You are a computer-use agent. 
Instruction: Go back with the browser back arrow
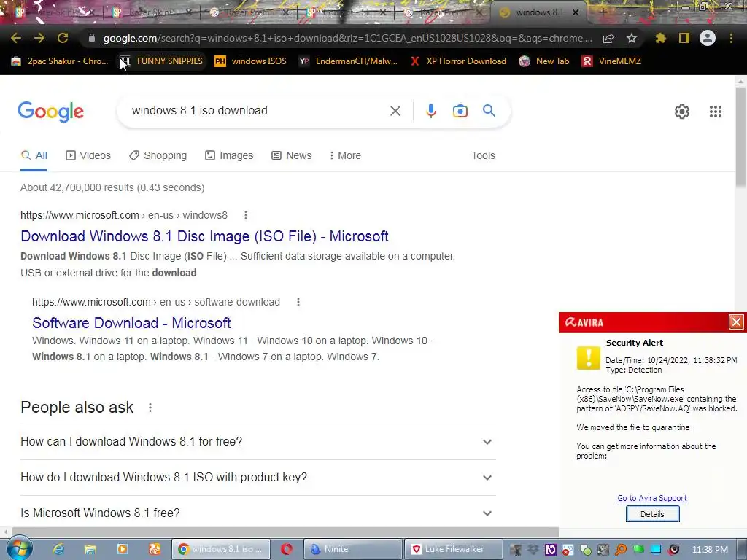tap(16, 38)
